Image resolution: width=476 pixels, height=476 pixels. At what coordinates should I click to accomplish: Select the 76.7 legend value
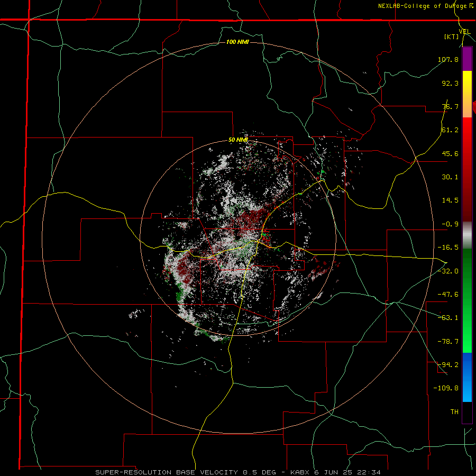click(450, 106)
